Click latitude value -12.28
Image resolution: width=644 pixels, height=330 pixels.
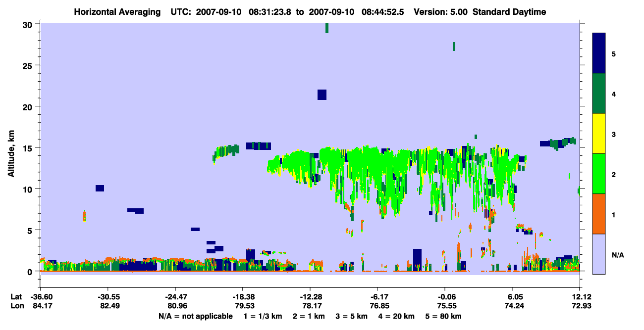310,297
